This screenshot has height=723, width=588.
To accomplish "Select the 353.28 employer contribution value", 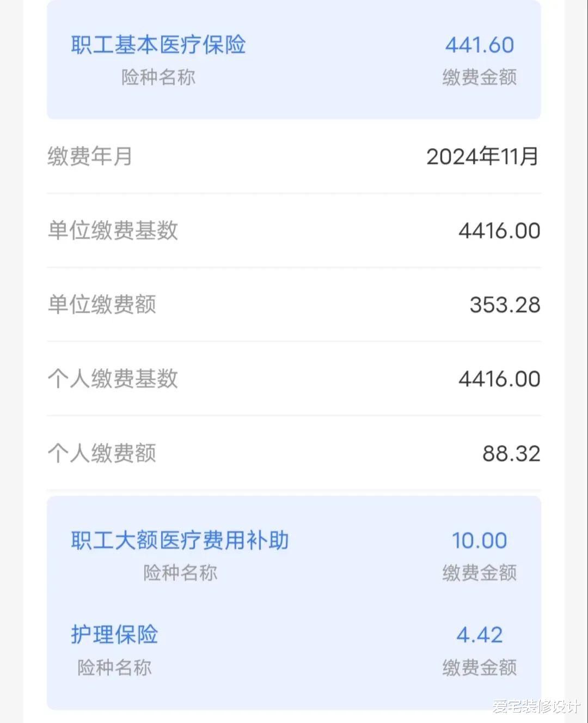I will coord(505,305).
